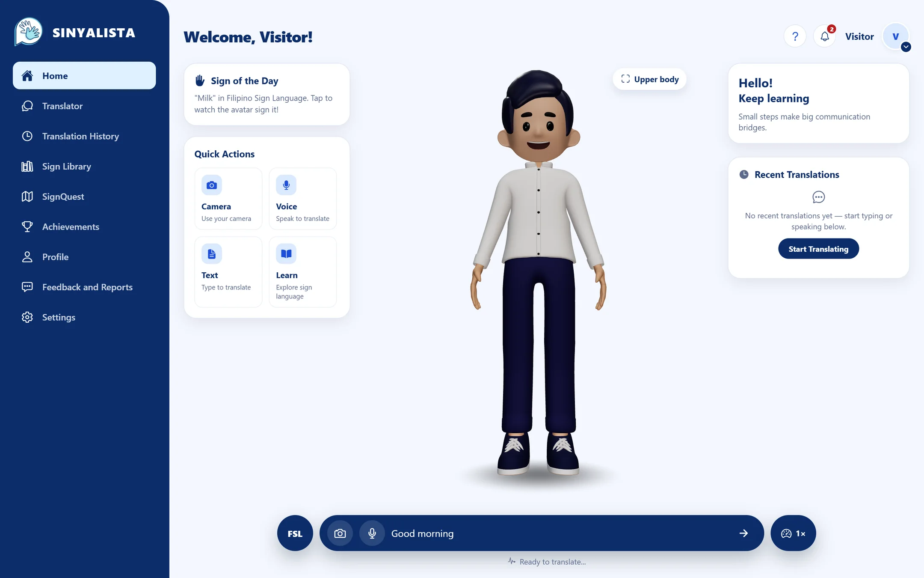Click the hand icon in Sign of the Day
Image resolution: width=924 pixels, height=578 pixels.
(x=200, y=80)
